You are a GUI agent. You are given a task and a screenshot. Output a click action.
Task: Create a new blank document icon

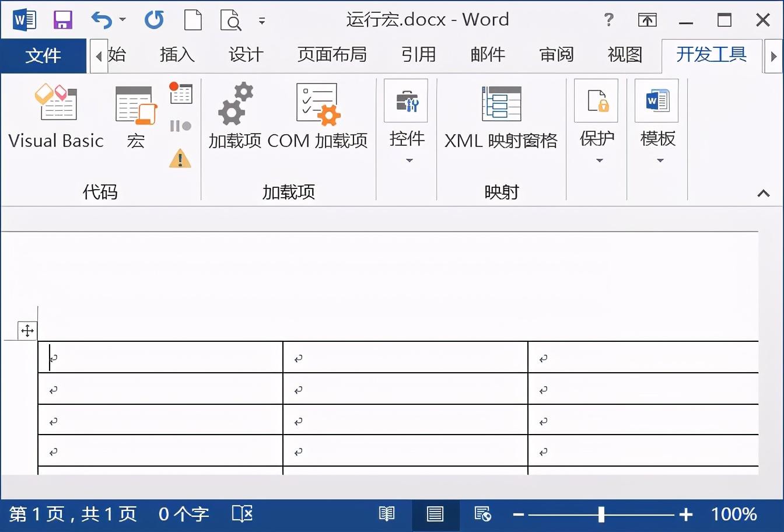(192, 20)
